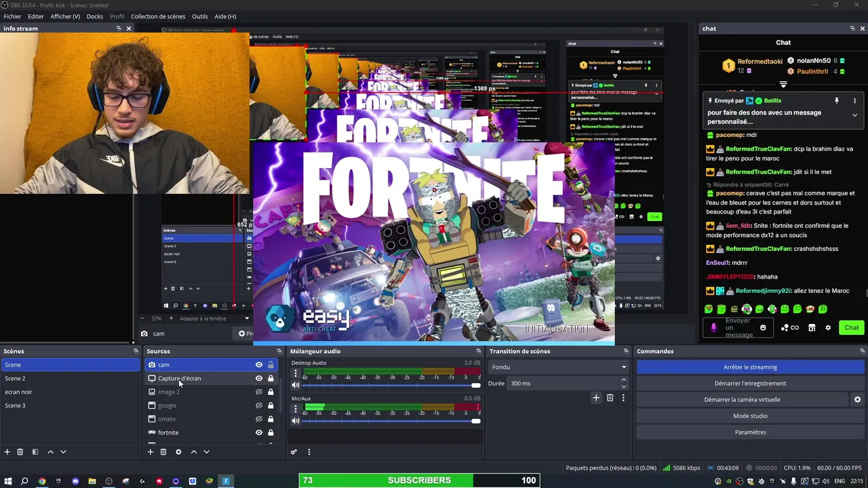Open Paramètres button
The height and width of the screenshot is (488, 868).
click(750, 432)
